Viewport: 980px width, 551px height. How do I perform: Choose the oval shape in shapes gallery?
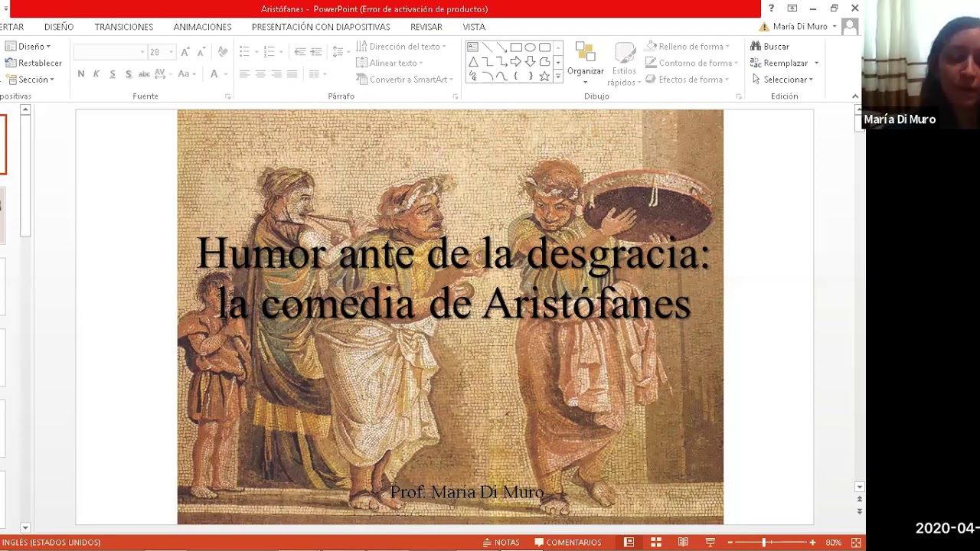point(530,47)
